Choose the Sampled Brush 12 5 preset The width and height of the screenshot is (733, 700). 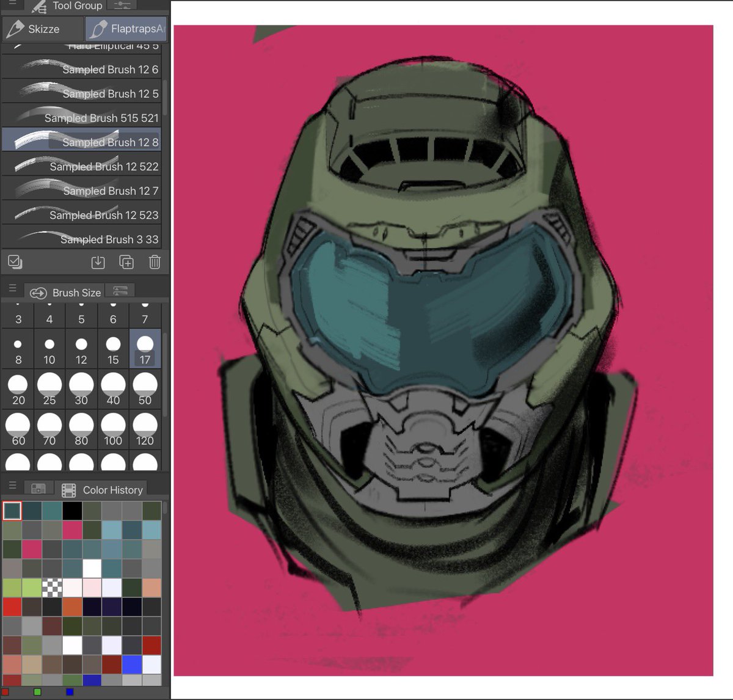(81, 93)
